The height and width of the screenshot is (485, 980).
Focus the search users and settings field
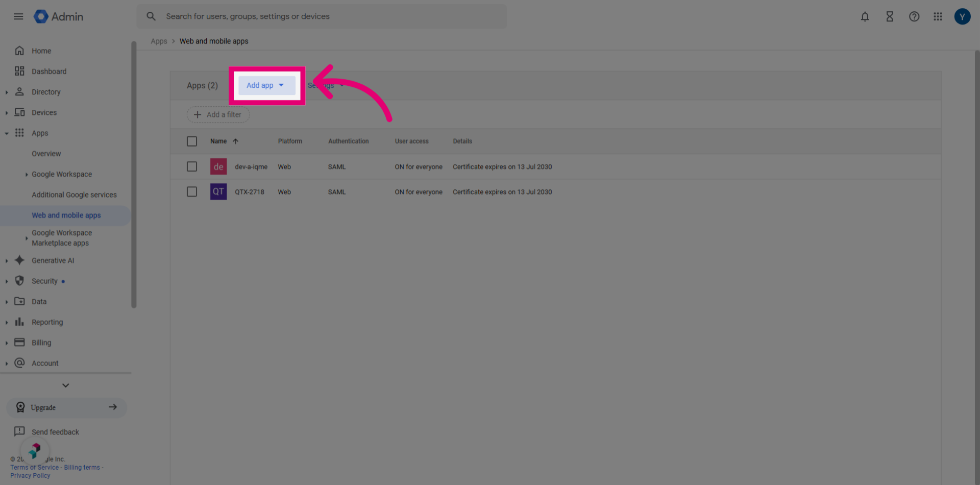[322, 16]
